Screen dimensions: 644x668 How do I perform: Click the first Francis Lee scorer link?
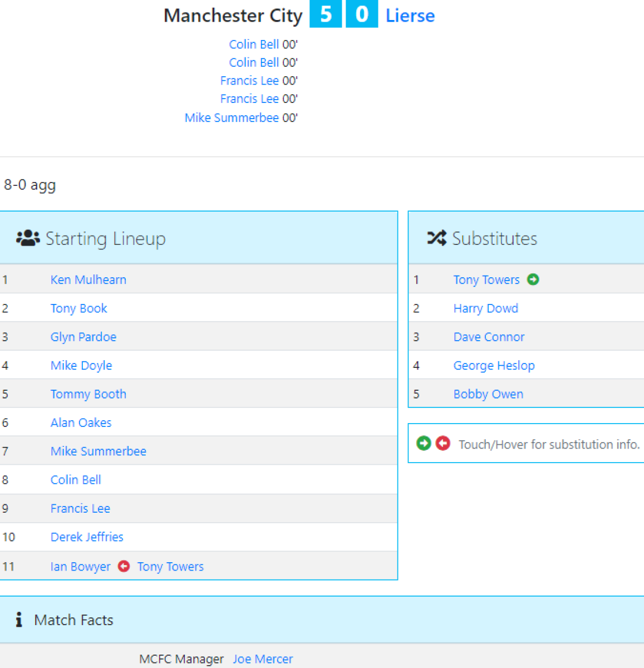pyautogui.click(x=249, y=81)
